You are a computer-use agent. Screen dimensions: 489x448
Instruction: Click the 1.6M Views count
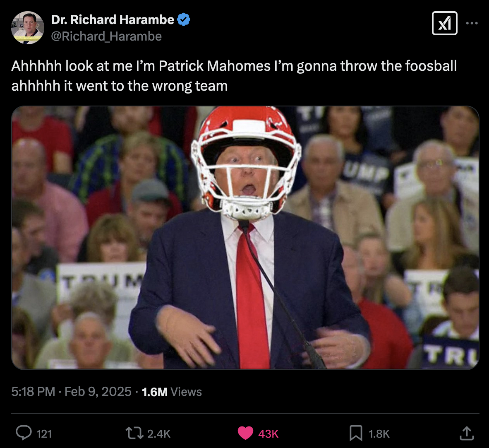click(172, 392)
